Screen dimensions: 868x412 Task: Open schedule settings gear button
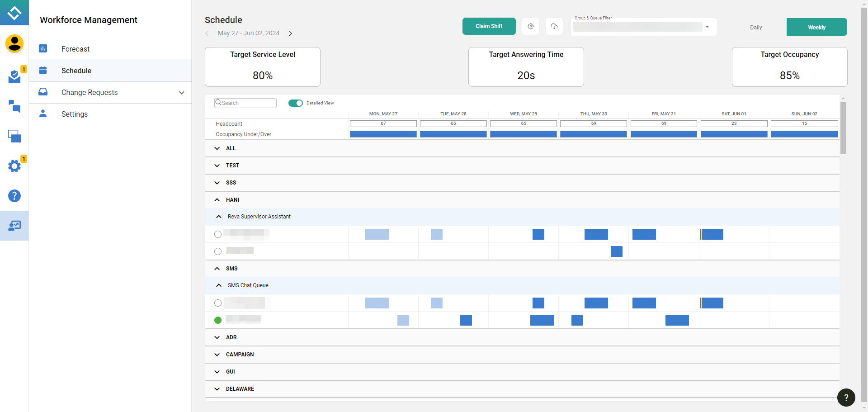click(531, 26)
